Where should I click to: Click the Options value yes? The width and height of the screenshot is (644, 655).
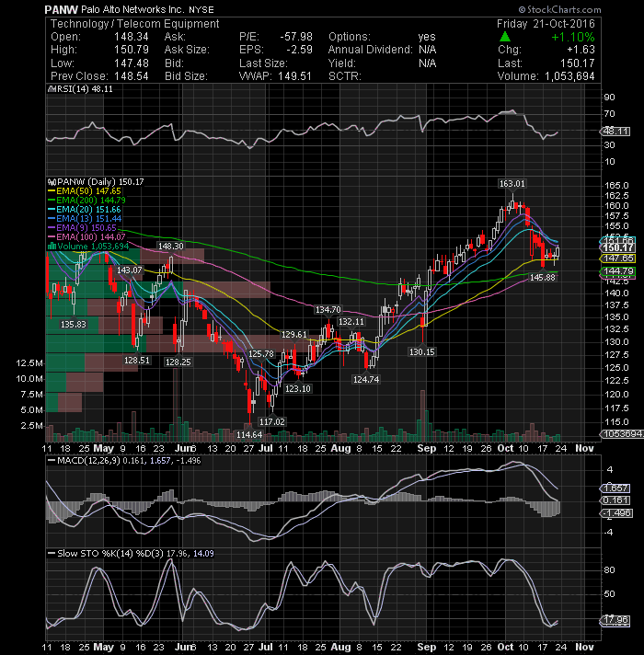427,37
